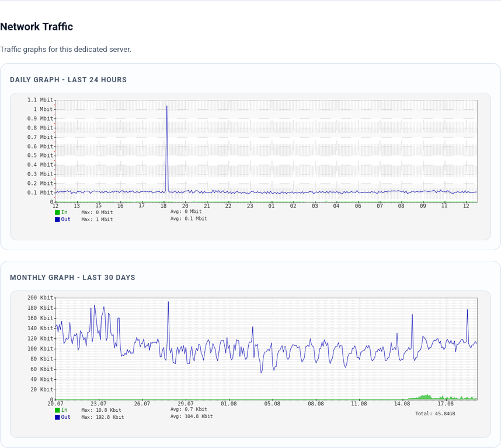Click the 'Max: 10.8 Kbit' value
501x448 pixels.
coord(101,410)
